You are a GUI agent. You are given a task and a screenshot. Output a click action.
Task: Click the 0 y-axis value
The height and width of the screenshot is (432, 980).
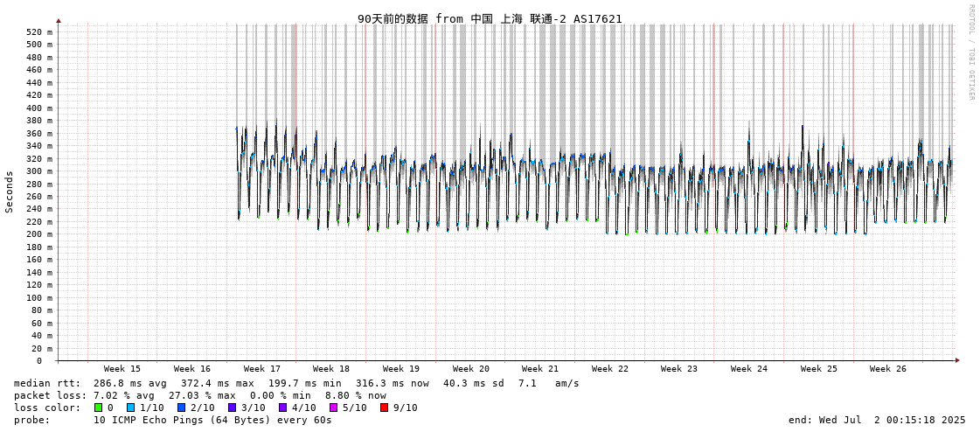pos(38,361)
